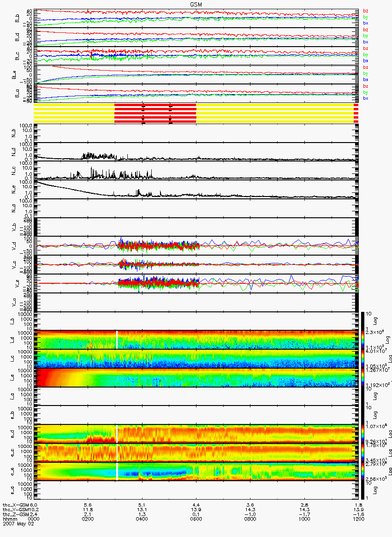392x537 pixels.
Task: Select the N_b density panel label
Action: 14,133
